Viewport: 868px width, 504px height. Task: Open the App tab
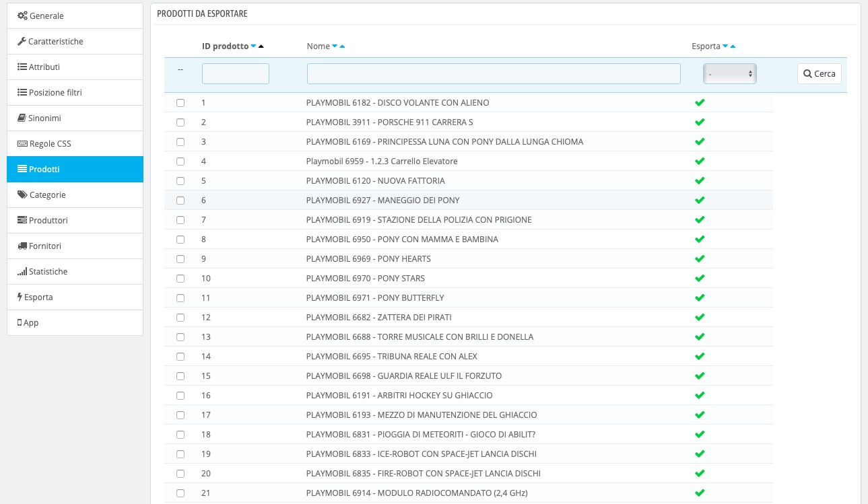tap(75, 323)
